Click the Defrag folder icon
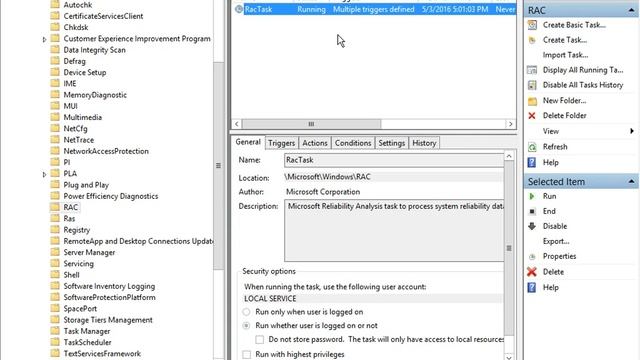640x360 pixels. (55, 61)
